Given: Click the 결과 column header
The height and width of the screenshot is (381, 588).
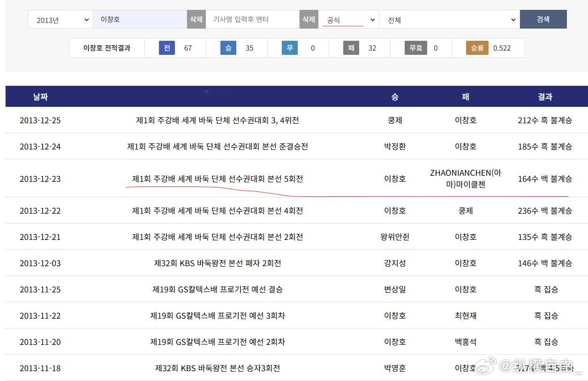Looking at the screenshot, I should 545,97.
